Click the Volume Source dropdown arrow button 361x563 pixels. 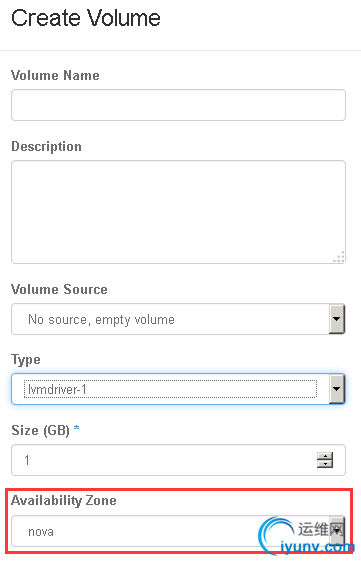337,319
